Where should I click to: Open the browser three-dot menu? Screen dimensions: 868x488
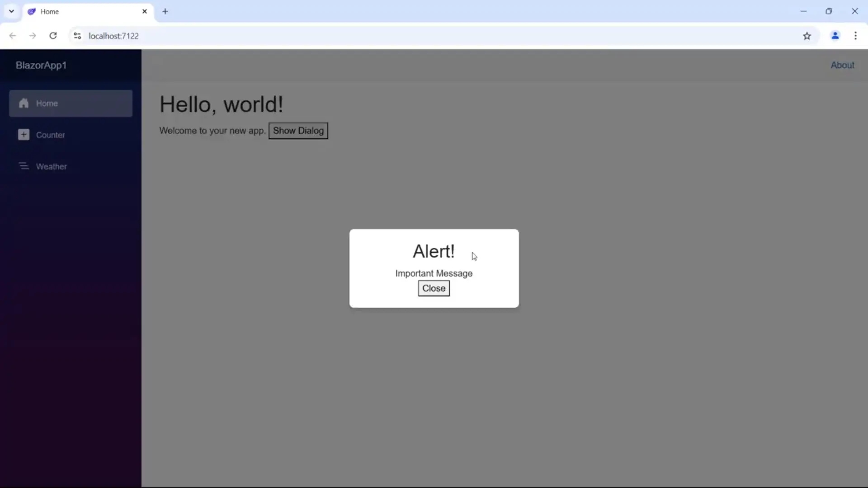click(856, 36)
